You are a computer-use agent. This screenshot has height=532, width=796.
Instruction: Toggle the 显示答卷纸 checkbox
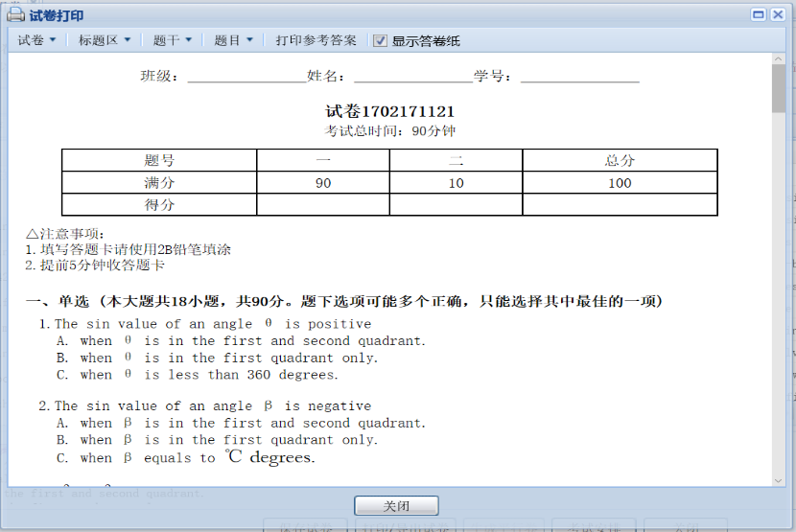tap(380, 40)
